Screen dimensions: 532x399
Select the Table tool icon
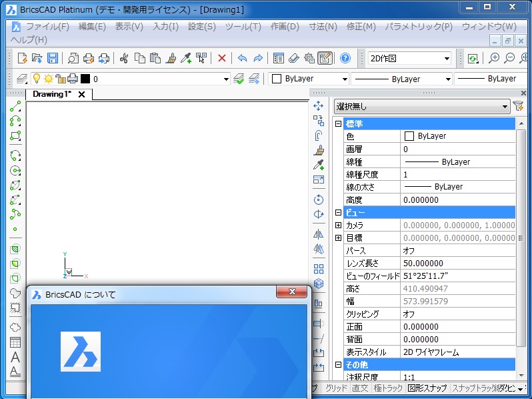(x=15, y=342)
